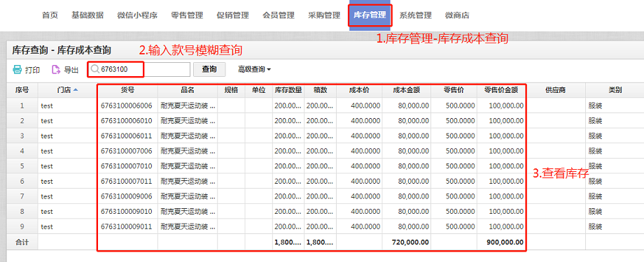
Task: Select item number 6763100009011
Action: (127, 227)
